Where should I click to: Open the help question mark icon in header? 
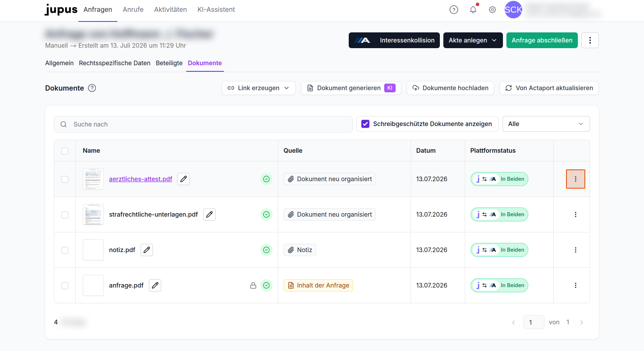coord(454,10)
